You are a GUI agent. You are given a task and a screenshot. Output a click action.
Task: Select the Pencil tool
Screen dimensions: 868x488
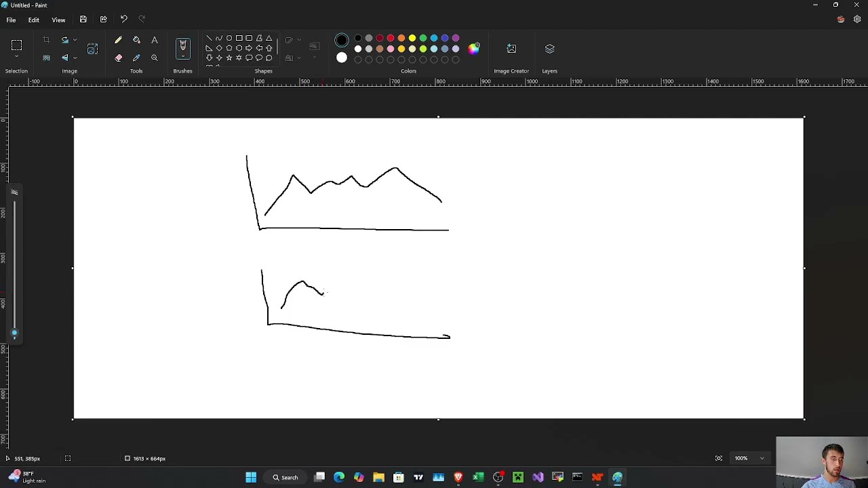click(x=119, y=41)
